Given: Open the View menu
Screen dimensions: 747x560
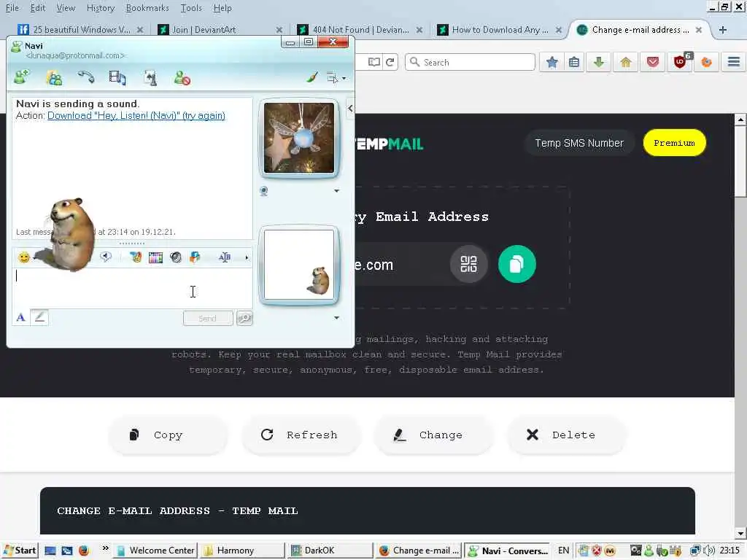Looking at the screenshot, I should click(66, 8).
